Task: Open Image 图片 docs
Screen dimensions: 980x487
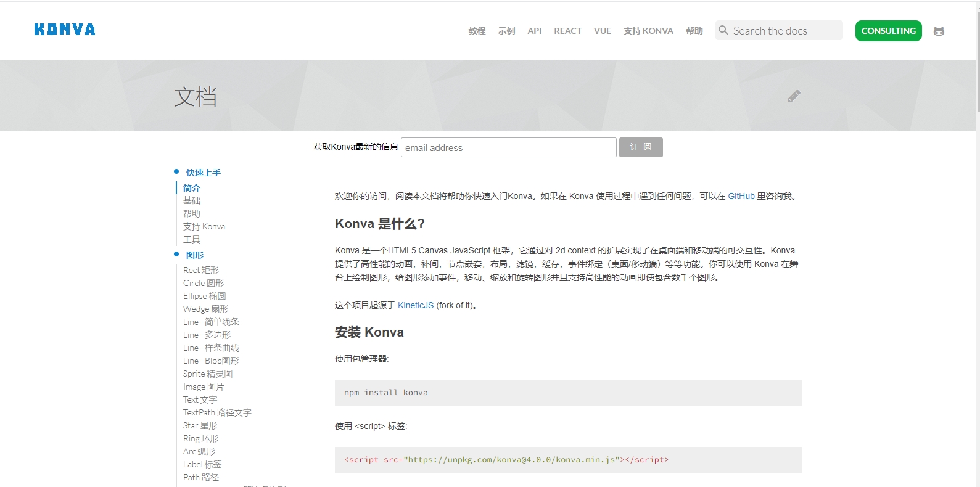Action: tap(204, 387)
